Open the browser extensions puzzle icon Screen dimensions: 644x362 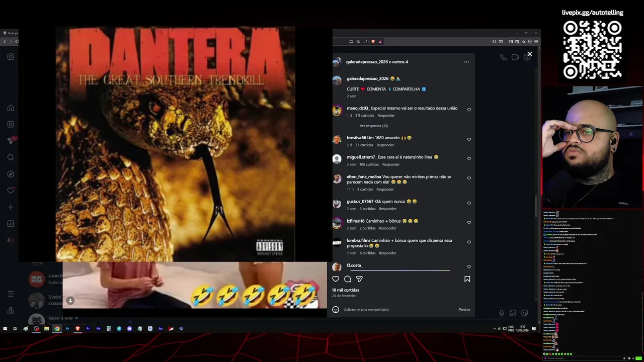494,42
